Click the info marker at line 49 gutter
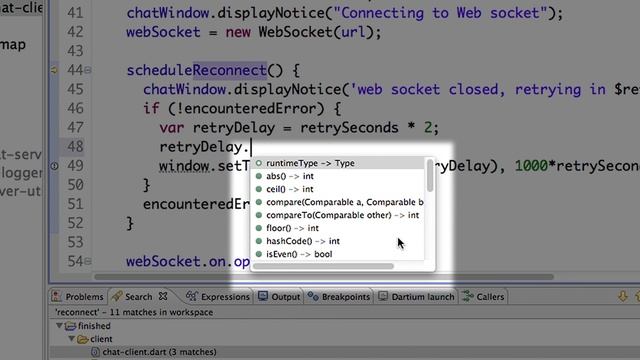 pos(54,166)
